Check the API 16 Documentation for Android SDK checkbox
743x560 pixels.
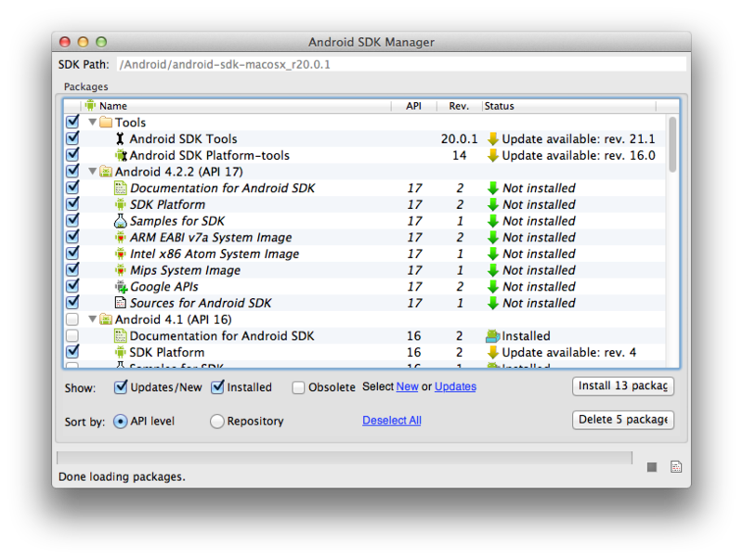(x=72, y=336)
